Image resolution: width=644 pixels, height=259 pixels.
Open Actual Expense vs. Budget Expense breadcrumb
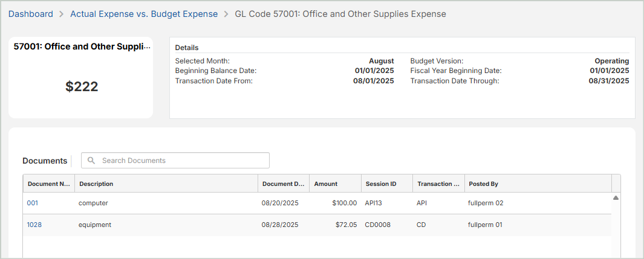144,14
